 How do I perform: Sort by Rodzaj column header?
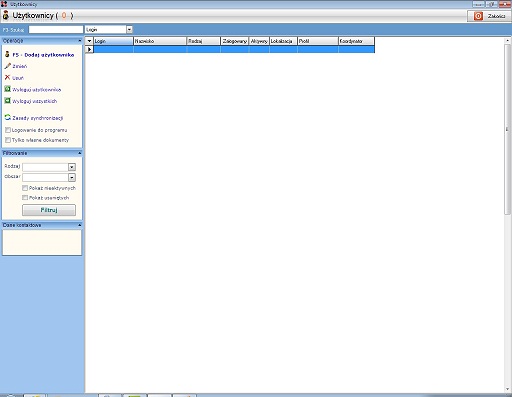coord(204,41)
